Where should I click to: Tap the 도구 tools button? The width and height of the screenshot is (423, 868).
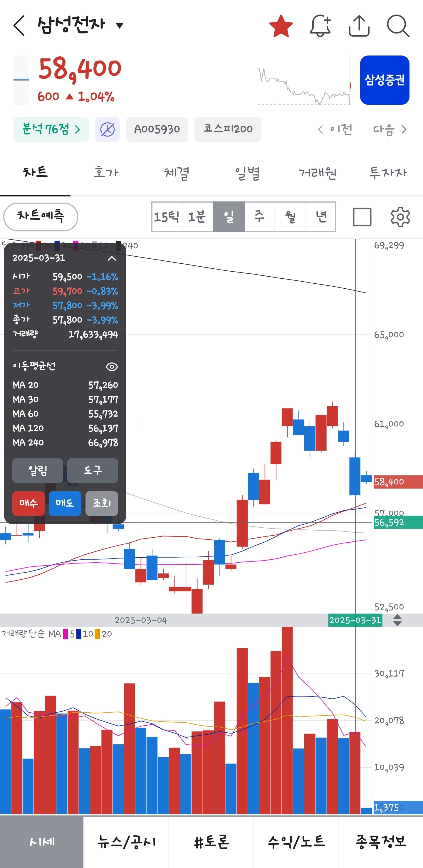pyautogui.click(x=93, y=470)
